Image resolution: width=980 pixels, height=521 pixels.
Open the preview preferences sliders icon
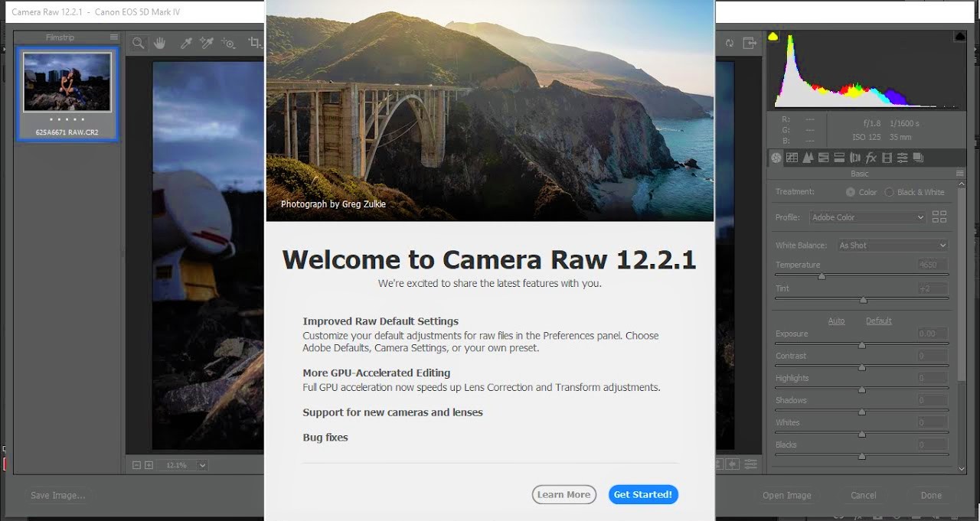751,464
